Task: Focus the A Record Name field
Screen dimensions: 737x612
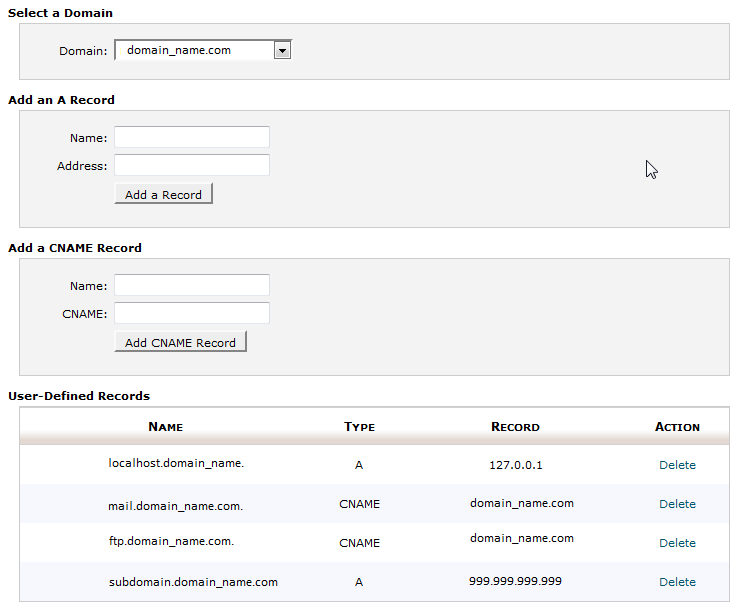Action: [x=192, y=137]
